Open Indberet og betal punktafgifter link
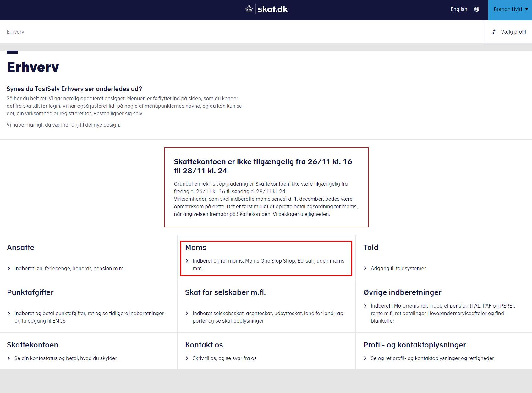This screenshot has height=393, width=532. [x=89, y=317]
